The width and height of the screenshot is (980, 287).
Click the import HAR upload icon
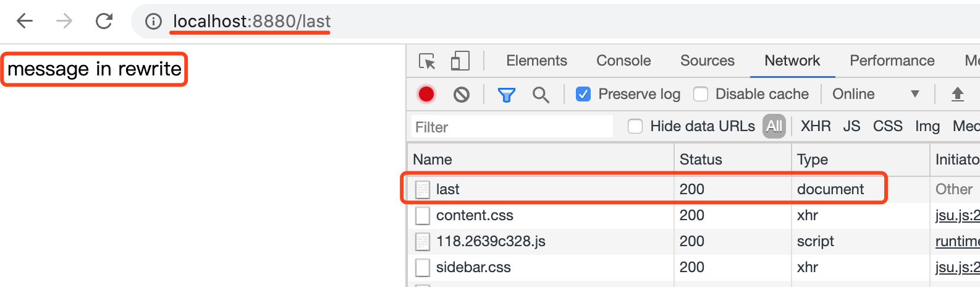tap(958, 94)
